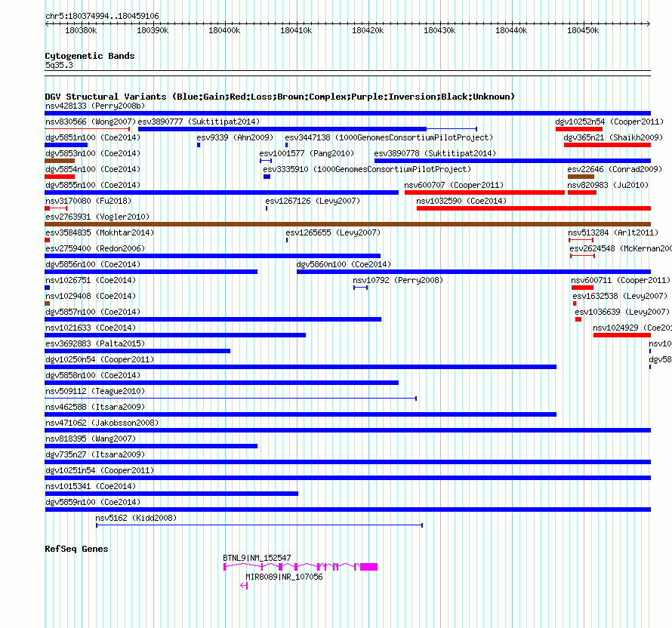Click esv22646 (Conrad2009) label
Viewport: 672px width, 628px height.
click(615, 169)
